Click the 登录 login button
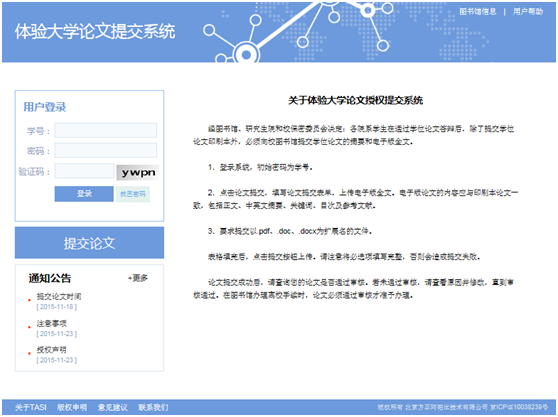The image size is (558, 417). pyautogui.click(x=84, y=194)
